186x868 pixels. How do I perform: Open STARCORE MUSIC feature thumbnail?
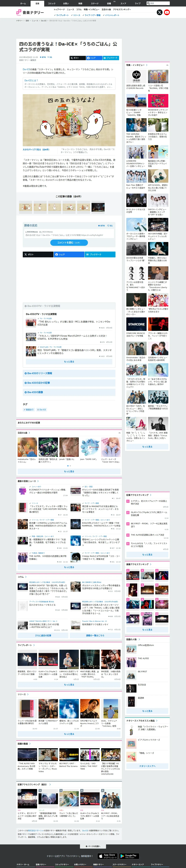[x=136, y=324]
